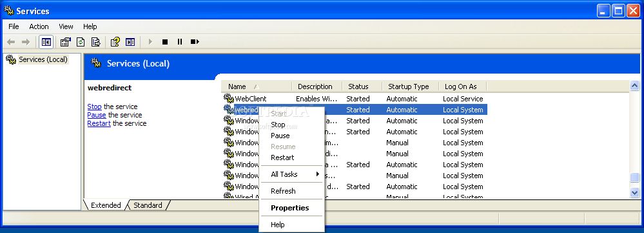
Task: Open the File menu
Action: point(14,26)
